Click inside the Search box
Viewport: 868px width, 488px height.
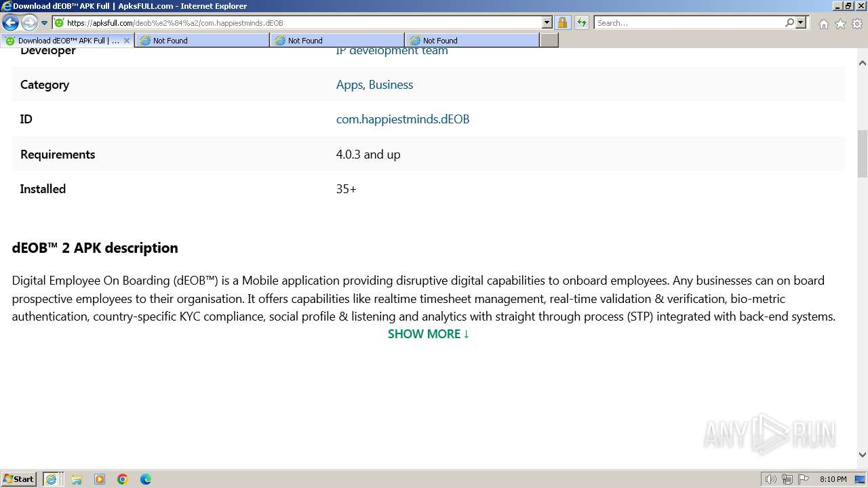tap(689, 22)
